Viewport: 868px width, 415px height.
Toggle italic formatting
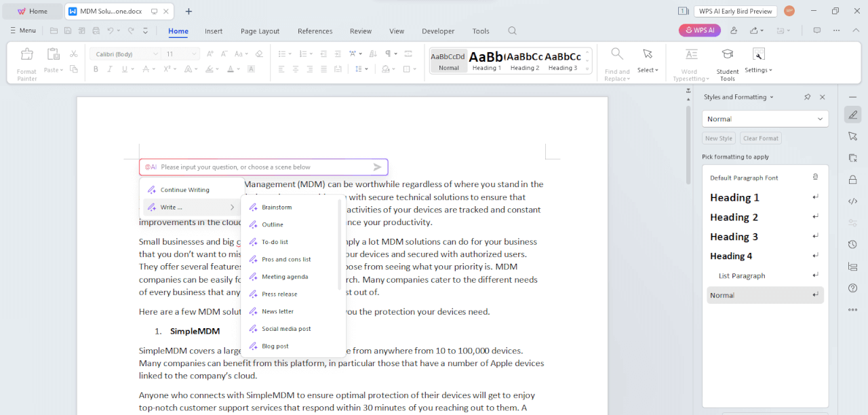click(x=108, y=69)
